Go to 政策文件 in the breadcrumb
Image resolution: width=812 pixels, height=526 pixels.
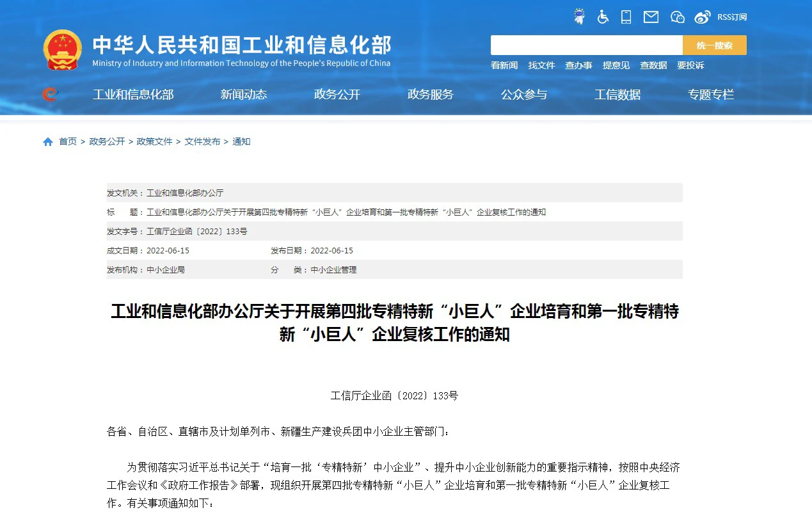[x=154, y=141]
